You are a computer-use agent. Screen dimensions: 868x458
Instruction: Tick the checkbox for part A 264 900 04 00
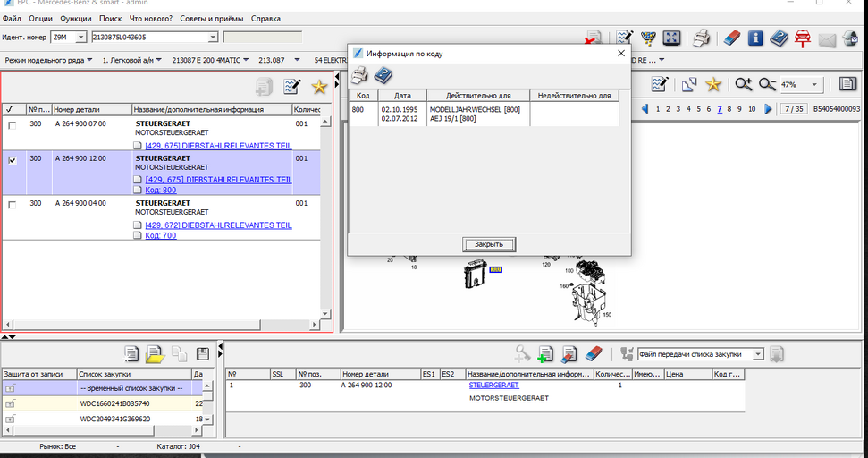[x=13, y=205]
